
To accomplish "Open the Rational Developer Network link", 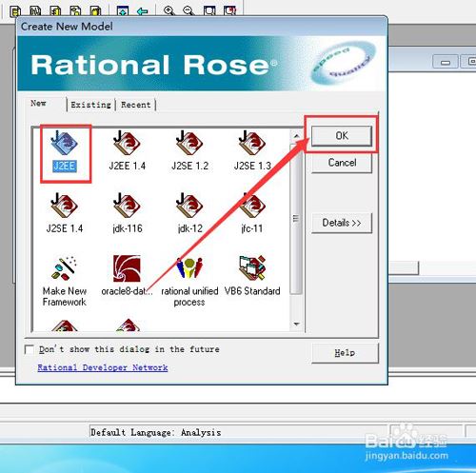I will (103, 367).
